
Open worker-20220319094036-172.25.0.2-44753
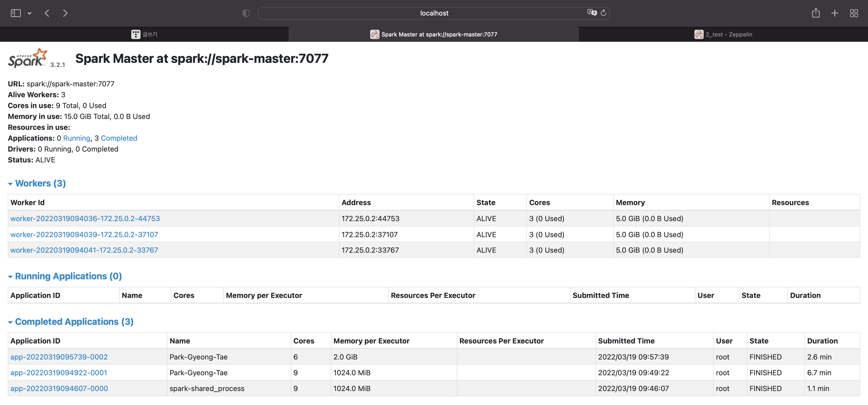85,219
